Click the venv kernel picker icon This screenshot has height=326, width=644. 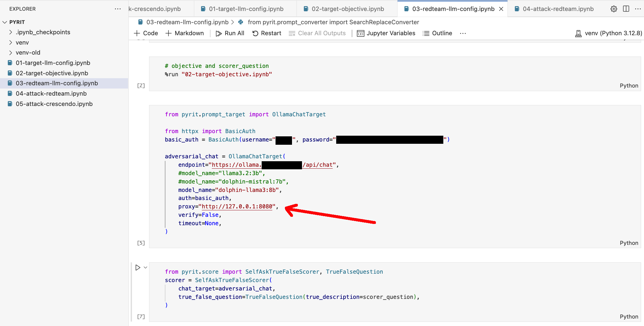pos(578,33)
